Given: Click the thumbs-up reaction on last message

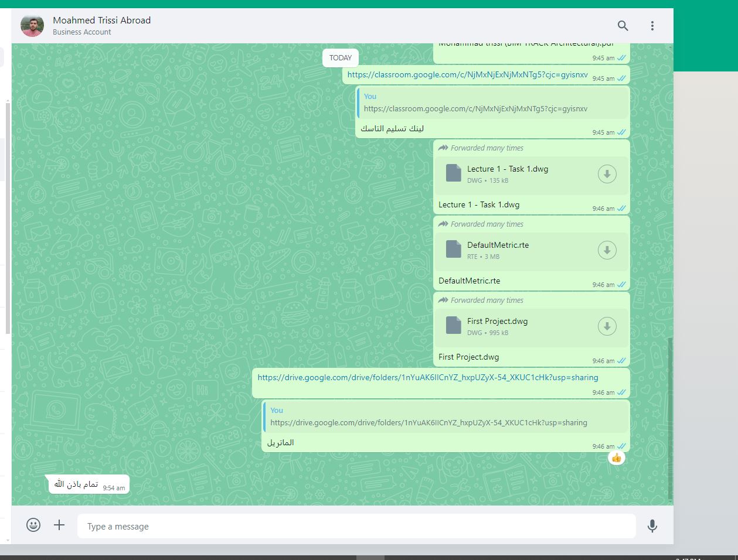Looking at the screenshot, I should (x=616, y=458).
